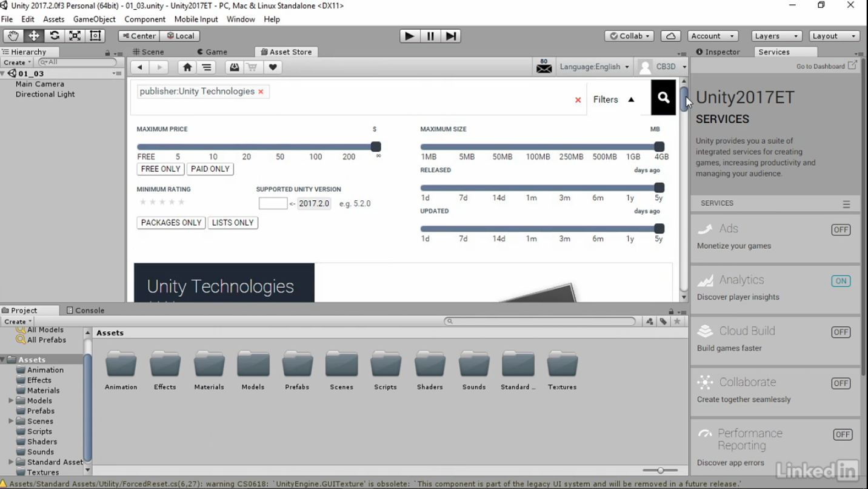Go back in Asset Store

pyautogui.click(x=140, y=67)
